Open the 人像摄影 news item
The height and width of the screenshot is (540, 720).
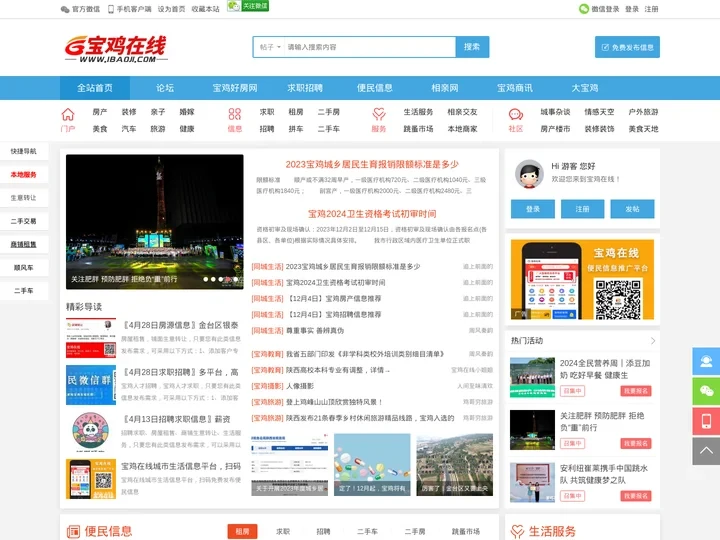[x=300, y=386]
